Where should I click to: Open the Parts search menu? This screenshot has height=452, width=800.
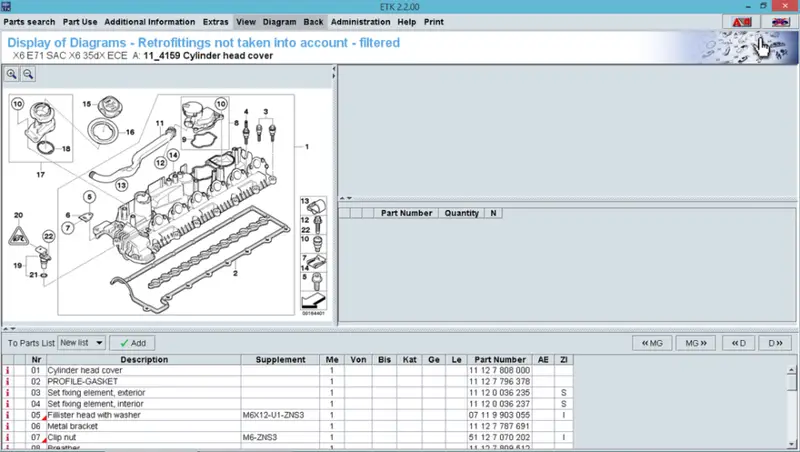point(29,22)
